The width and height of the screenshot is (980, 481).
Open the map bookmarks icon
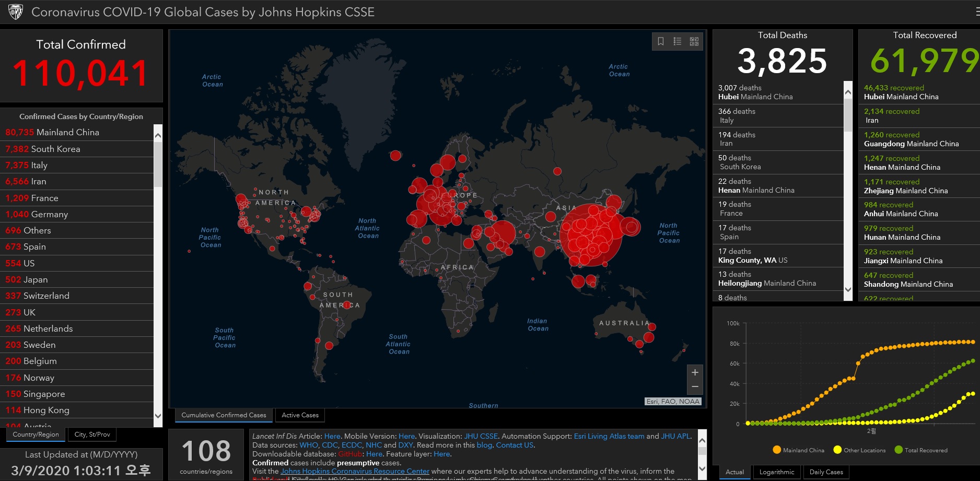(661, 41)
